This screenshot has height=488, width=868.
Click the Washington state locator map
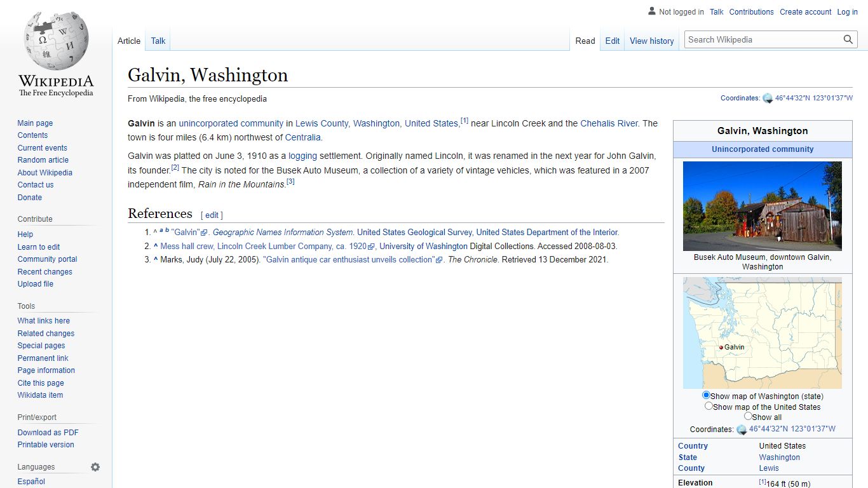click(x=763, y=333)
